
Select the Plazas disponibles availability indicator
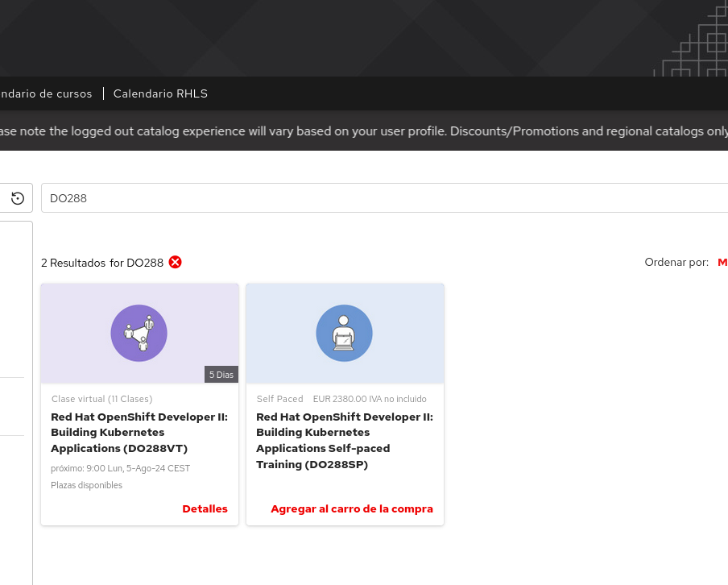tap(86, 485)
